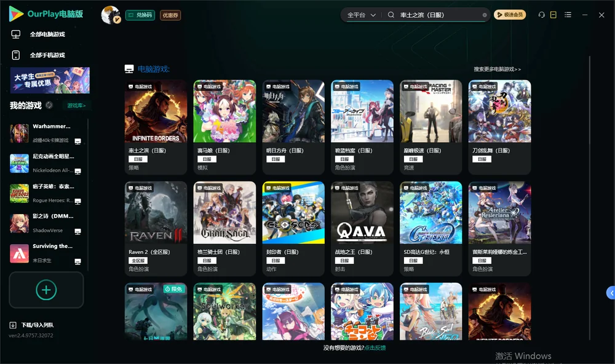Open the 下载/导入列队 download queue
Image resolution: width=615 pixels, height=364 pixels.
(38, 325)
